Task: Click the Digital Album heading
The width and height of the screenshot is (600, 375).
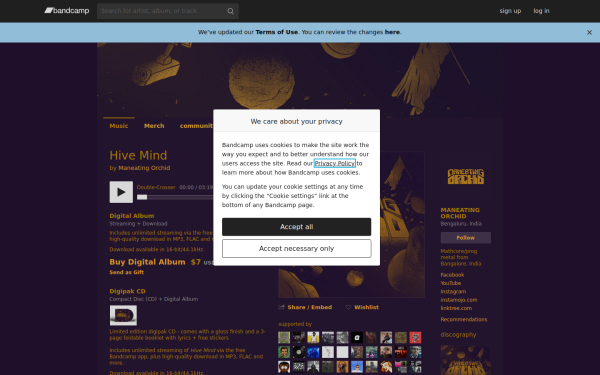Action: (x=132, y=216)
